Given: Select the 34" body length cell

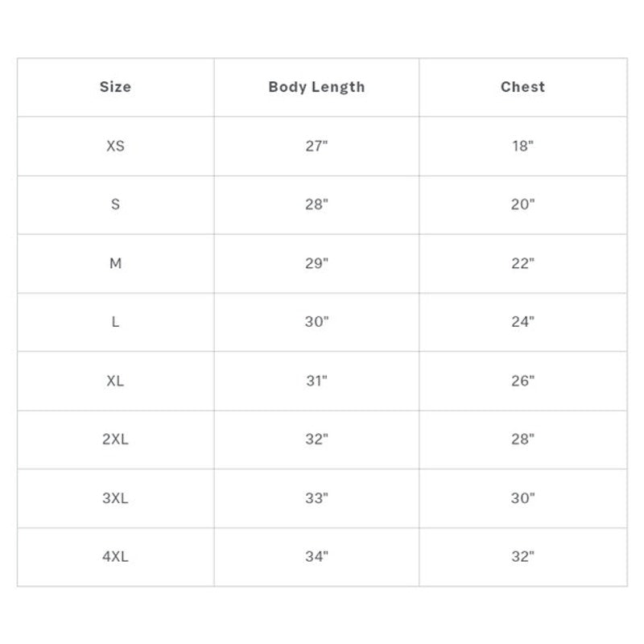Looking at the screenshot, I should click(x=316, y=557).
